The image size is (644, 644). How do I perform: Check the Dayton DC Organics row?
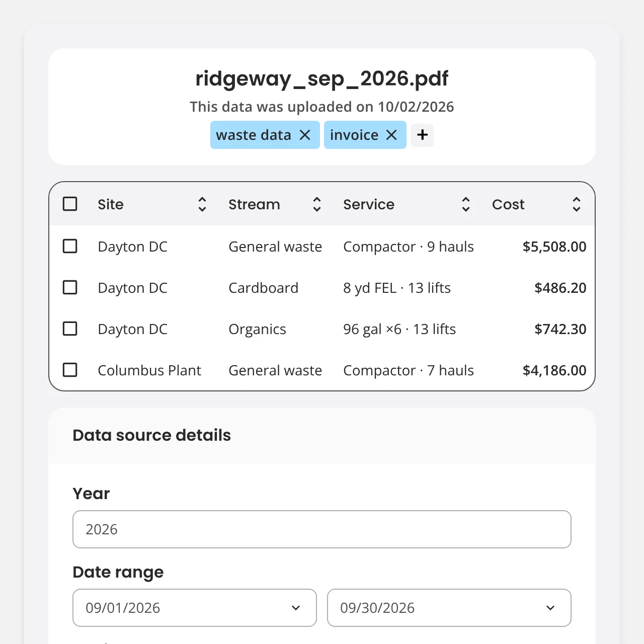click(x=70, y=329)
